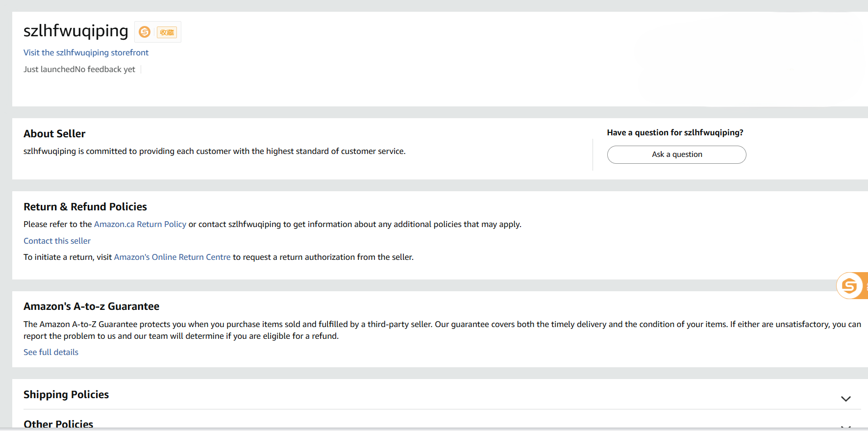Viewport: 868px width, 431px height.
Task: Click the orange S icon beside seller name
Action: 145,32
